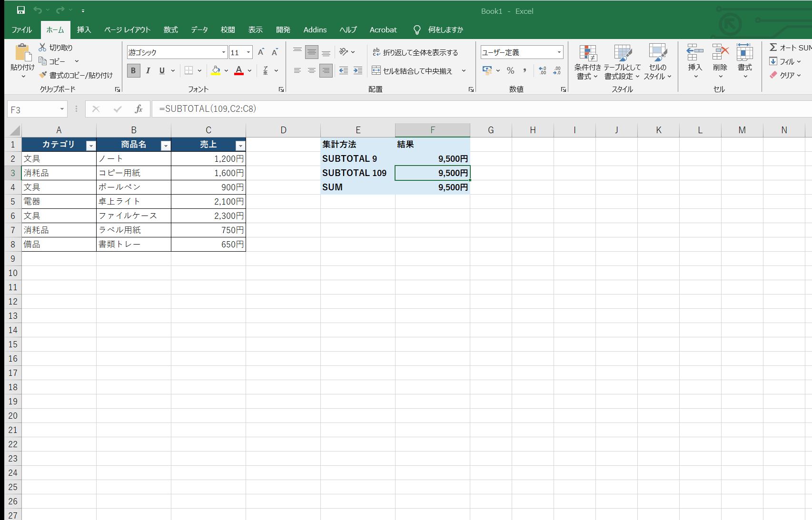812x520 pixels.
Task: Click the increase font size icon
Action: 260,52
